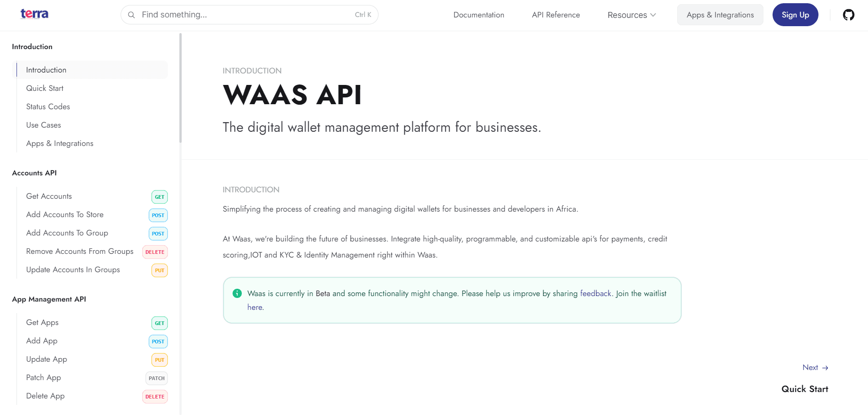Open the GitHub repository icon
The image size is (868, 415).
click(848, 15)
